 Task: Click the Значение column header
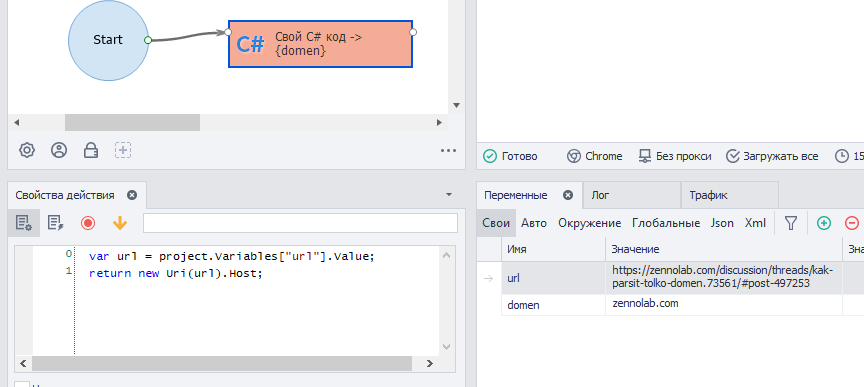coord(724,249)
